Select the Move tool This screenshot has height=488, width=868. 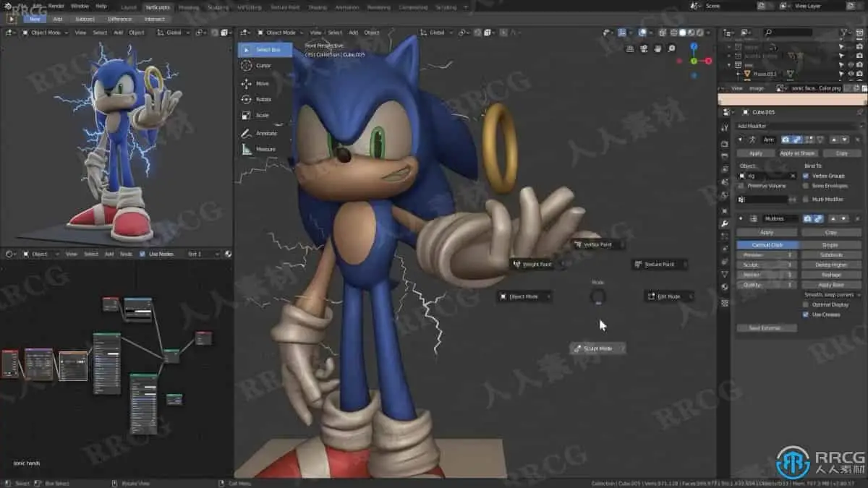pyautogui.click(x=265, y=83)
